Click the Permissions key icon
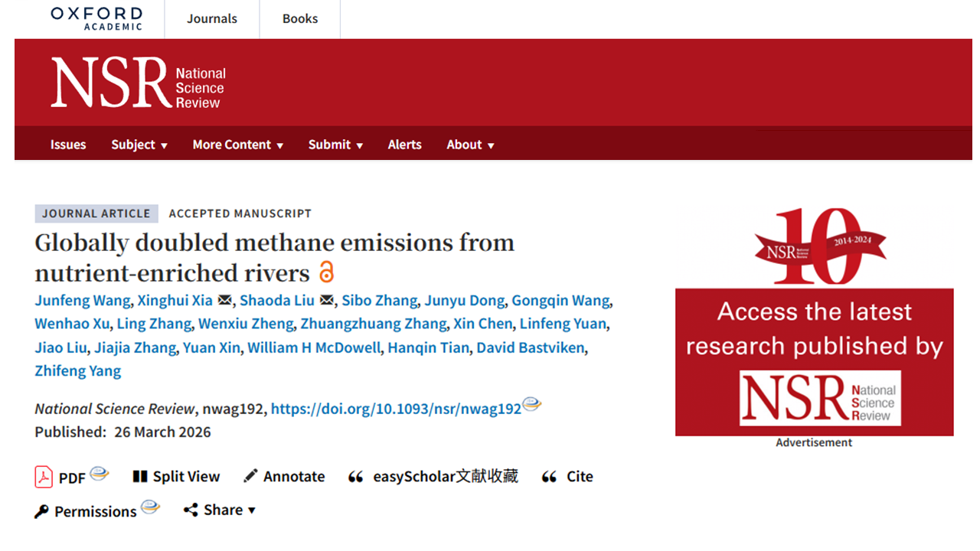Screen dimensions: 980x551 (x=42, y=511)
